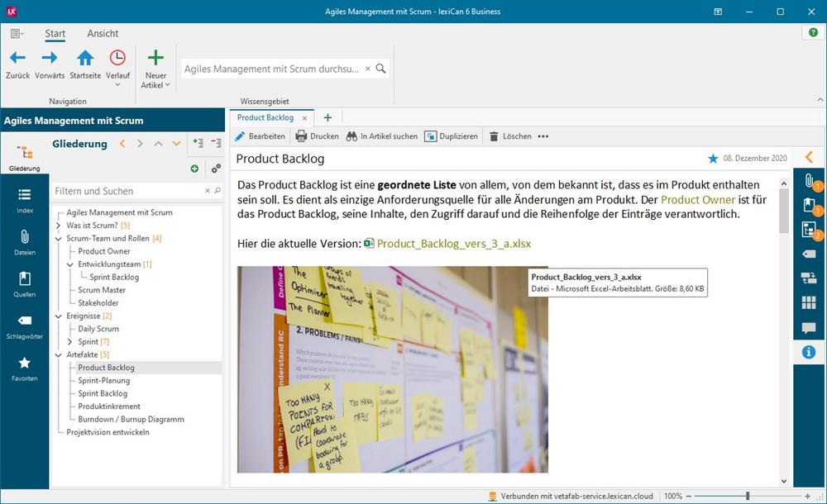This screenshot has height=504, width=827.
Task: Collapse the right sidebar with orange chevron
Action: pos(809,157)
